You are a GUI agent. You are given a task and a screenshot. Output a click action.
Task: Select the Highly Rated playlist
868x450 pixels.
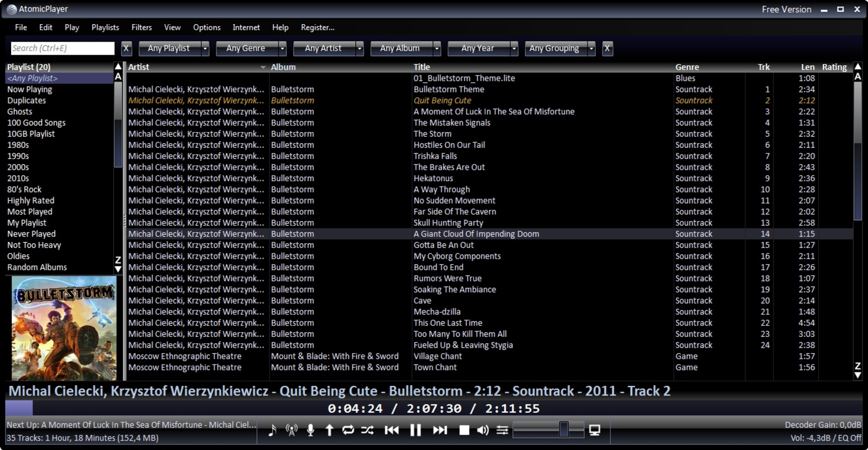[x=59, y=201]
